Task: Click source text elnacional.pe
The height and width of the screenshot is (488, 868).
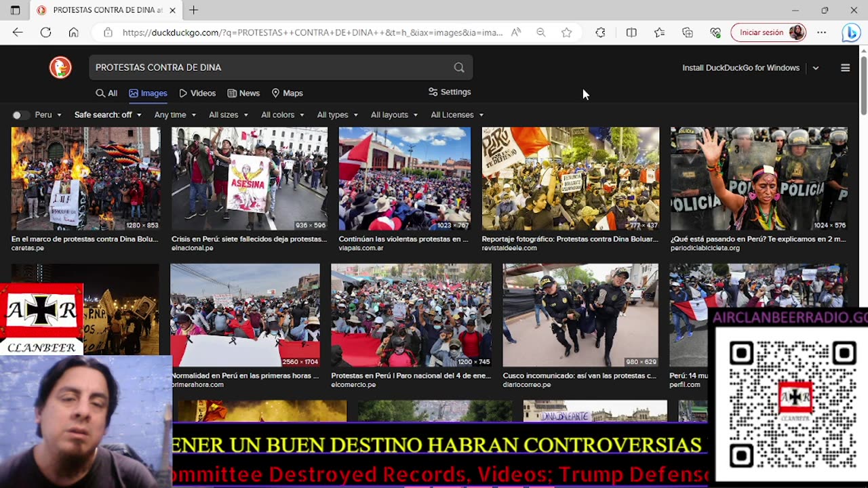Action: point(193,249)
